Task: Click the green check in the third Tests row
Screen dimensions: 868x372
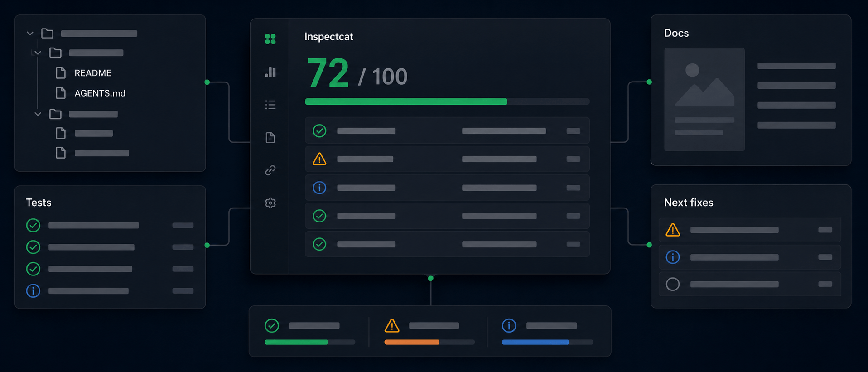Action: (33, 269)
